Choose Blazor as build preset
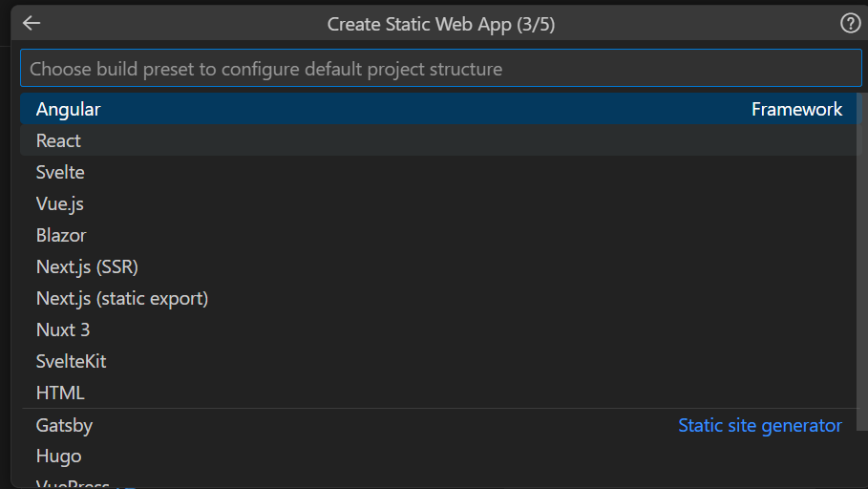Image resolution: width=868 pixels, height=489 pixels. (61, 236)
